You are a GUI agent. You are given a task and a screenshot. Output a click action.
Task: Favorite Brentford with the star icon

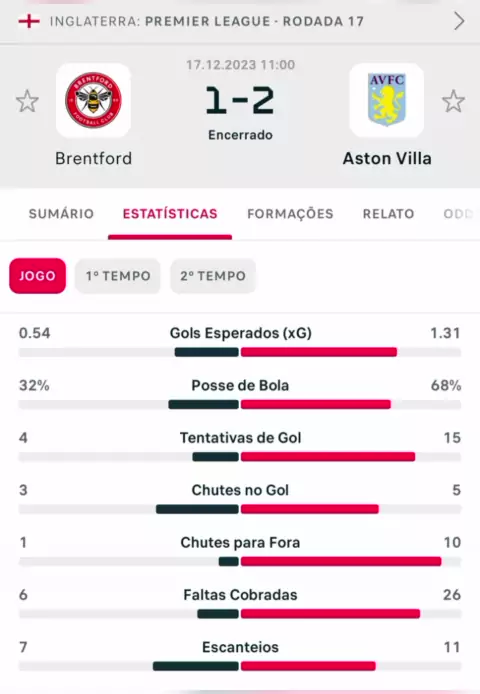point(27,101)
